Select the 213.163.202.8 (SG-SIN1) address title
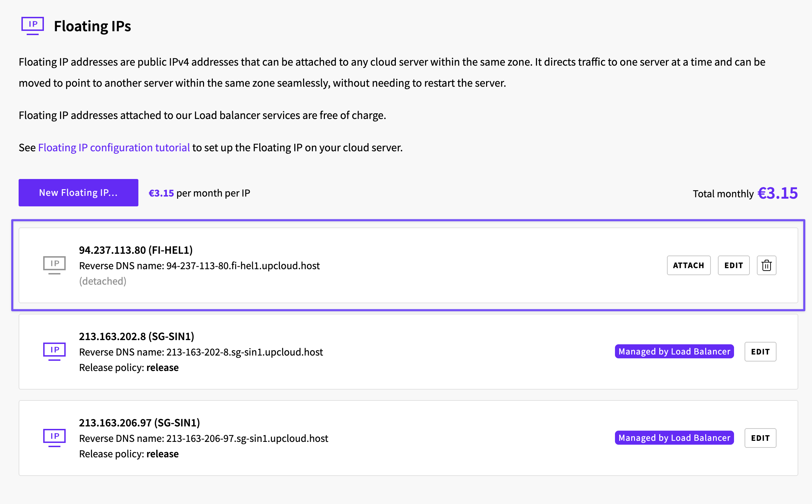Image resolution: width=812 pixels, height=504 pixels. pyautogui.click(x=137, y=336)
